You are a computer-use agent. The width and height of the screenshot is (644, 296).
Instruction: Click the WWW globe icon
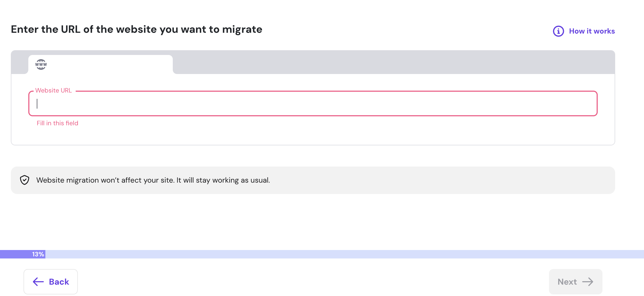41,64
